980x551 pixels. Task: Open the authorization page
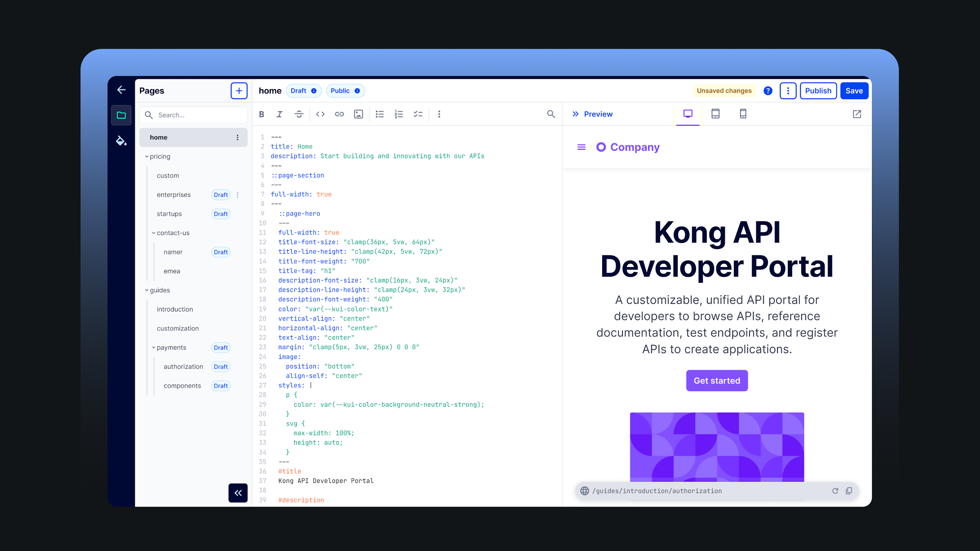coord(183,367)
